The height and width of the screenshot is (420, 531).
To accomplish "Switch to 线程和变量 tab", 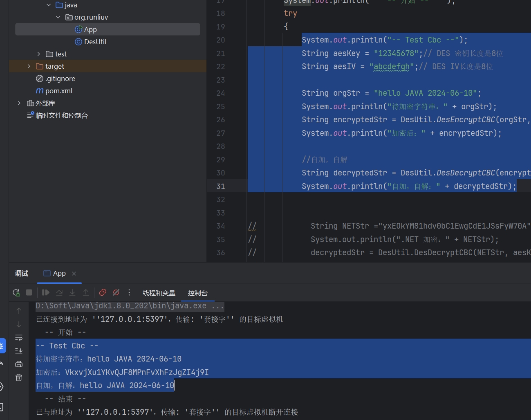I will (x=159, y=293).
